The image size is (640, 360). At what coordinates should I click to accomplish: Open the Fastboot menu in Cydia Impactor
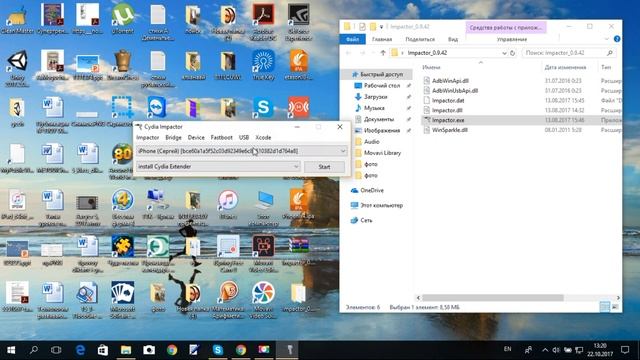[221, 138]
